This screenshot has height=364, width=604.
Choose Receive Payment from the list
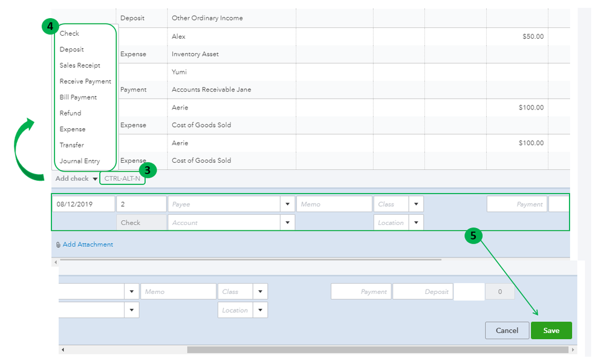pyautogui.click(x=85, y=81)
